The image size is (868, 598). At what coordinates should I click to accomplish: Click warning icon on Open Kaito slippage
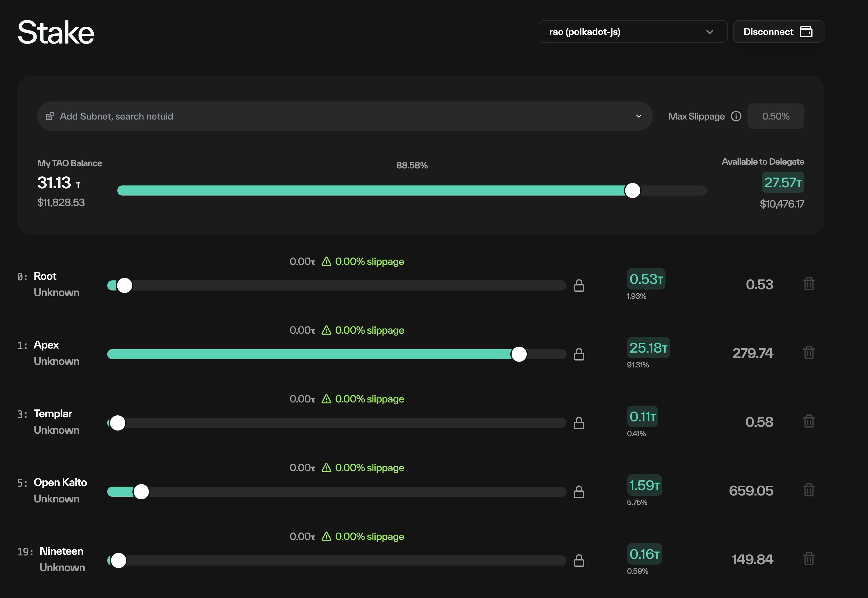[x=326, y=468]
